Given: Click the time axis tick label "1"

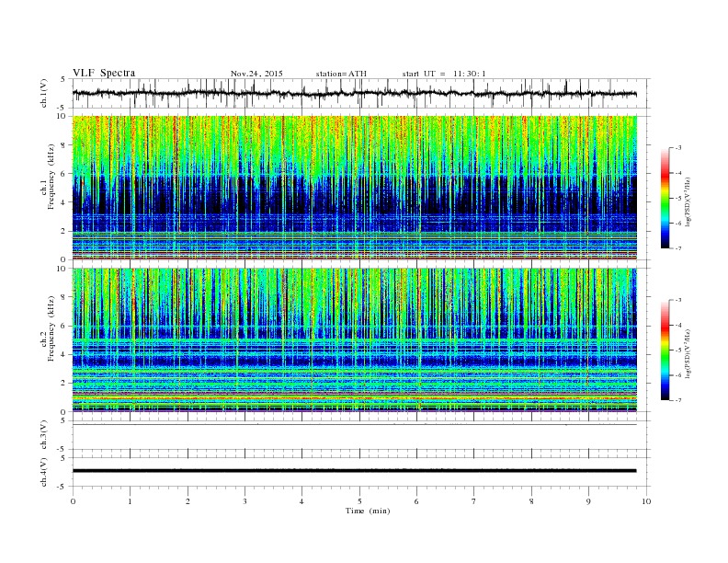Looking at the screenshot, I should pos(130,501).
